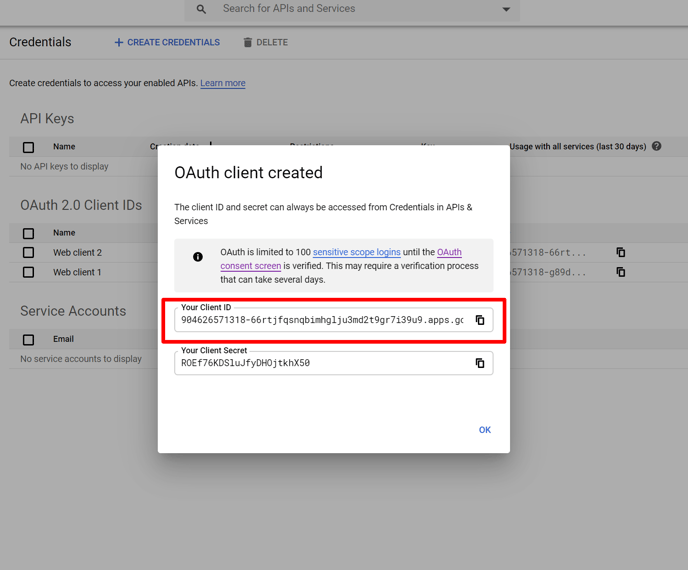This screenshot has width=688, height=570.
Task: Open the Web client 2 entry
Action: coord(77,252)
